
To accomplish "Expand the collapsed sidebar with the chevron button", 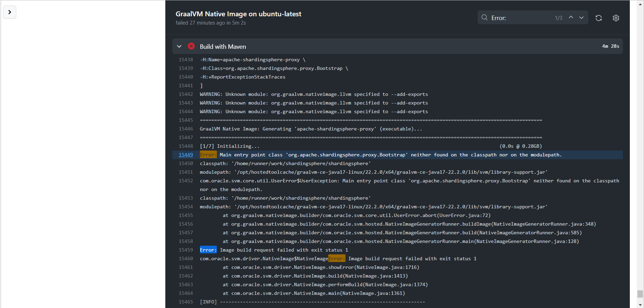I will 10,12.
